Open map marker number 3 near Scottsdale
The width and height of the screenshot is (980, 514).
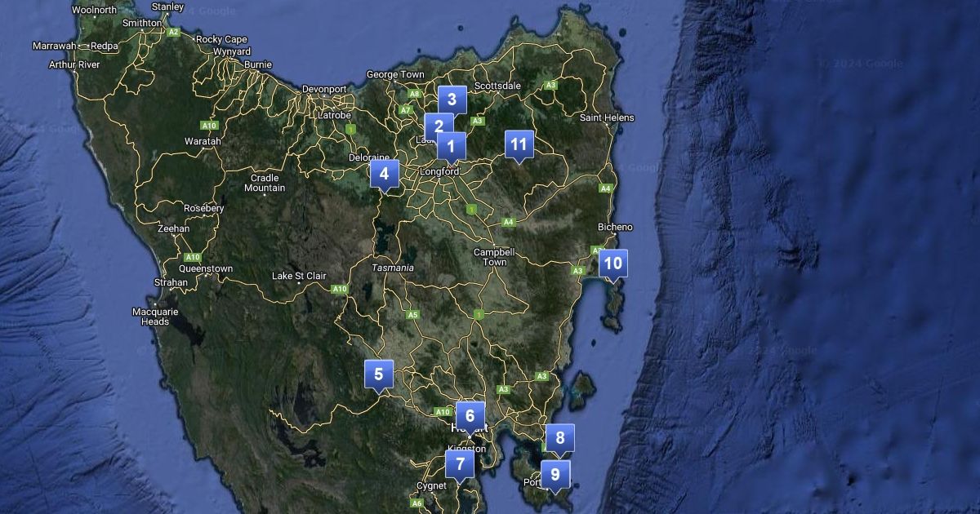[x=452, y=100]
